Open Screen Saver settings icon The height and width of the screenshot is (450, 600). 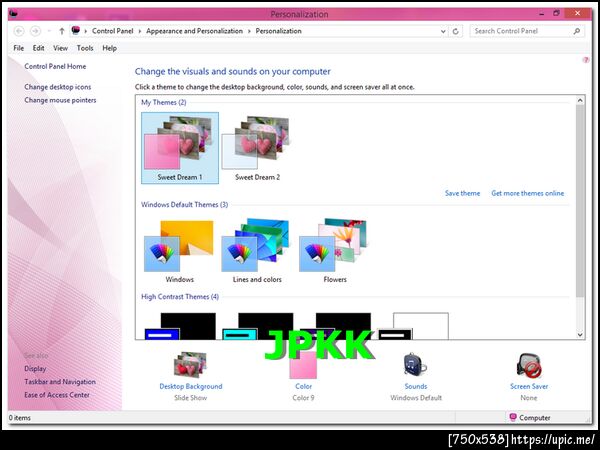529,365
